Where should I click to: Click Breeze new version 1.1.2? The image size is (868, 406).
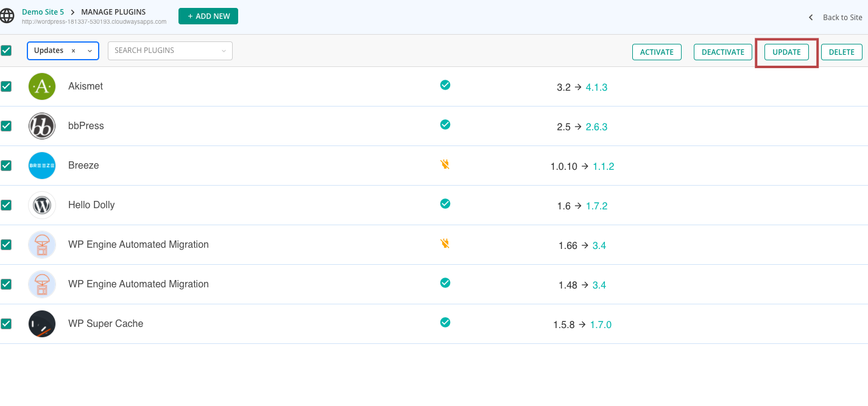click(603, 167)
